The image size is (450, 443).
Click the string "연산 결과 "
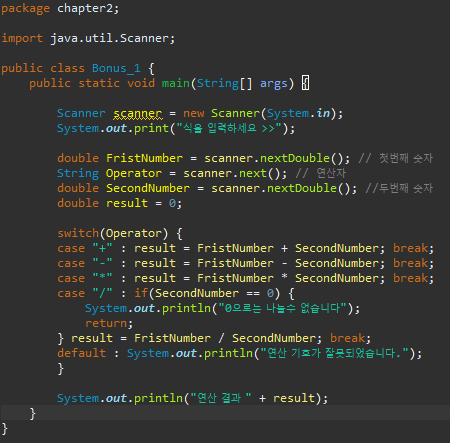click(221, 398)
